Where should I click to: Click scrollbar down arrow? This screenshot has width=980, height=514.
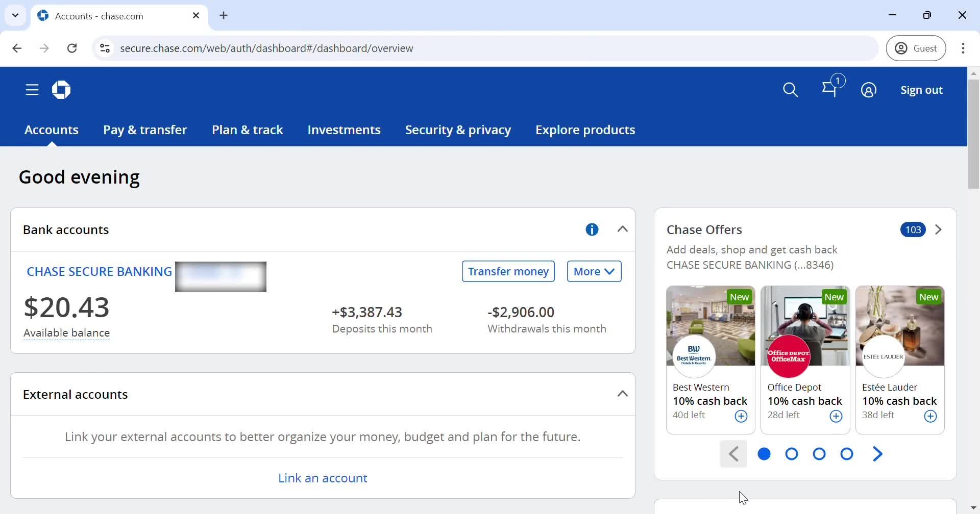click(x=973, y=508)
